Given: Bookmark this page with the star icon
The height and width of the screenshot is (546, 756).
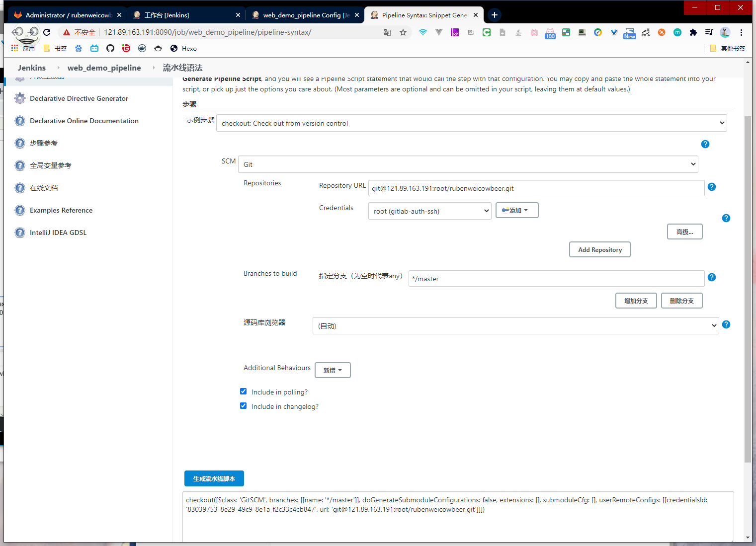Looking at the screenshot, I should tap(403, 32).
